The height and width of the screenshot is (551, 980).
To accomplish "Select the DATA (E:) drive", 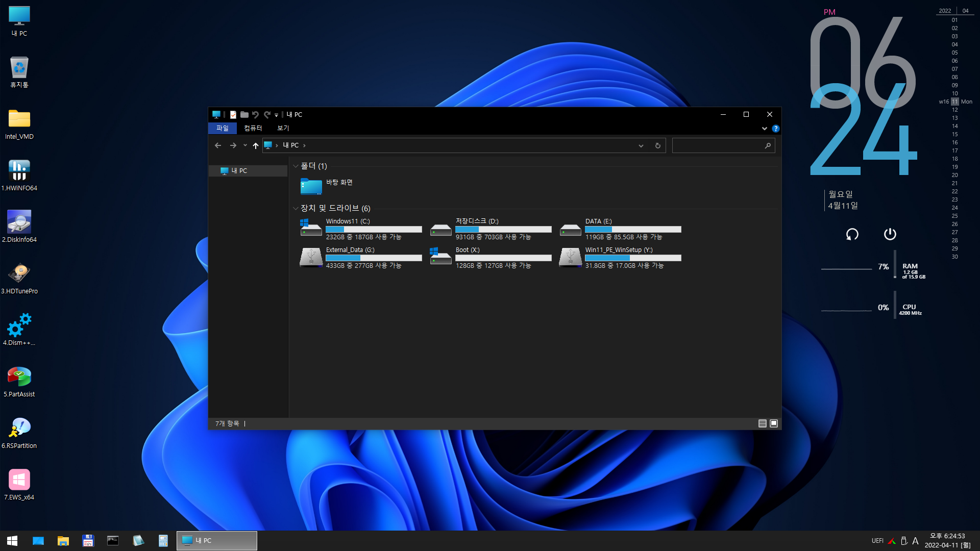I will (621, 229).
